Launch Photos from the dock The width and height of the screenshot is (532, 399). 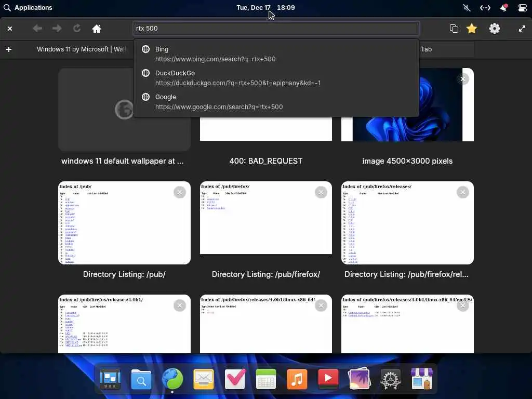[360, 379]
